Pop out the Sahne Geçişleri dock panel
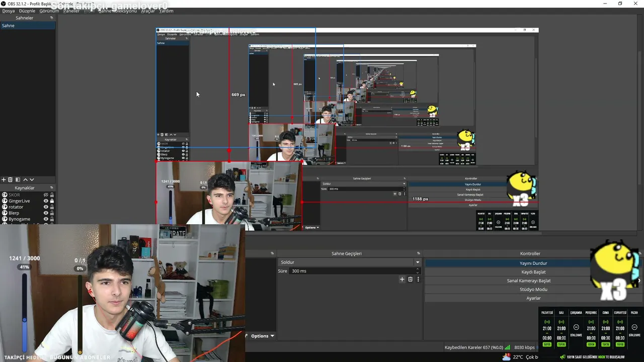This screenshot has width=644, height=362. pos(418,253)
